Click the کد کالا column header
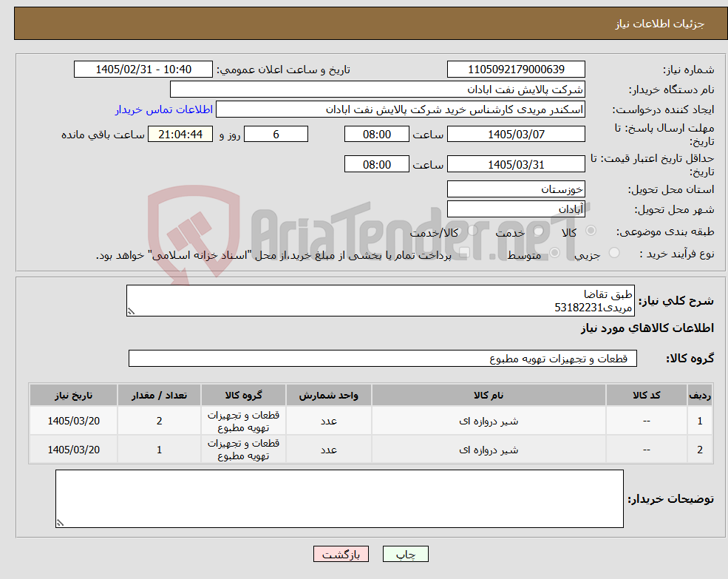The width and height of the screenshot is (728, 579). click(x=646, y=396)
